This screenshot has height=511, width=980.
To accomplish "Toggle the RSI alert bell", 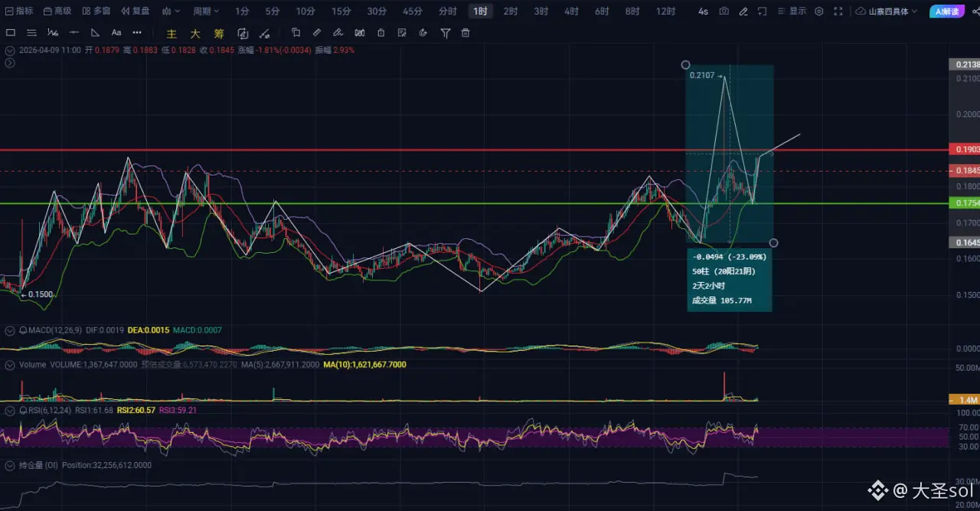I will [x=22, y=411].
